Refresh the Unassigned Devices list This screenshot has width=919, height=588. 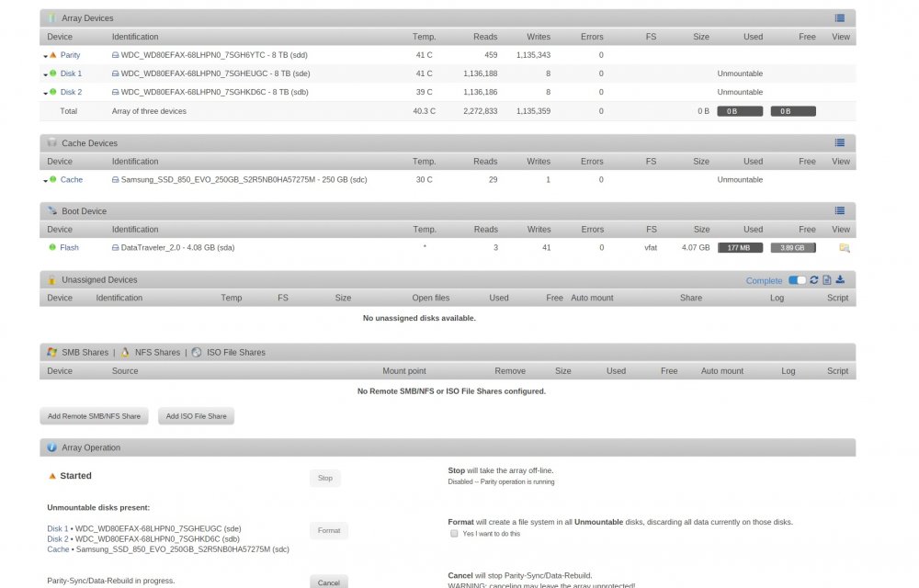coord(814,280)
